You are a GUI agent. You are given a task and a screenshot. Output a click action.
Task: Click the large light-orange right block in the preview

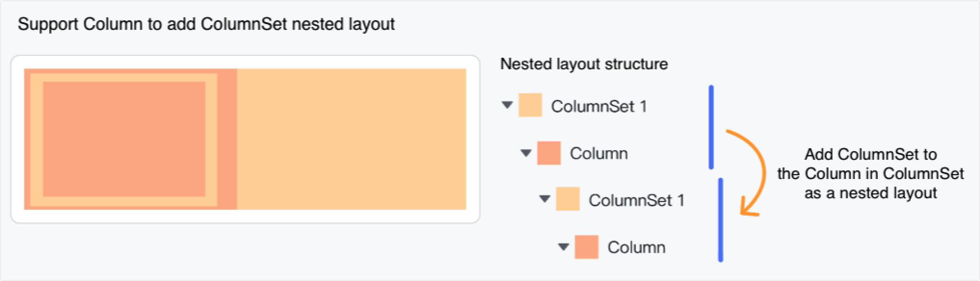[x=351, y=139]
